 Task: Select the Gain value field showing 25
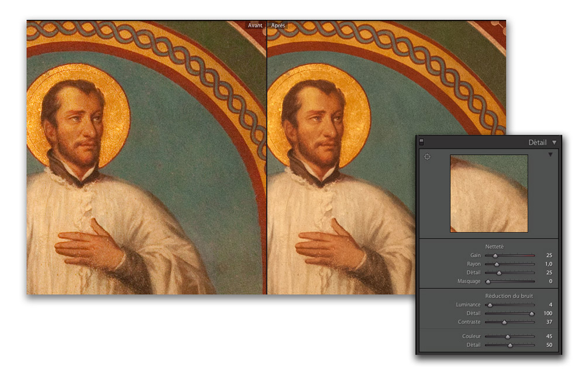click(x=549, y=256)
